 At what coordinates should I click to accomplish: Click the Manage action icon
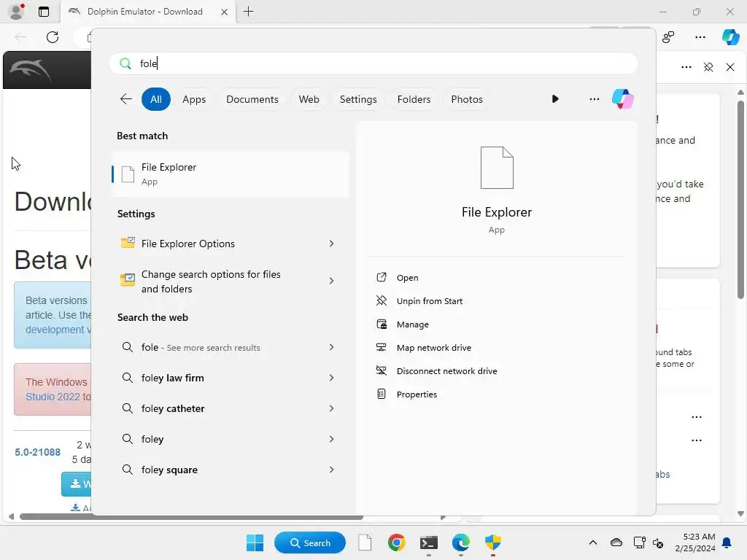(382, 324)
